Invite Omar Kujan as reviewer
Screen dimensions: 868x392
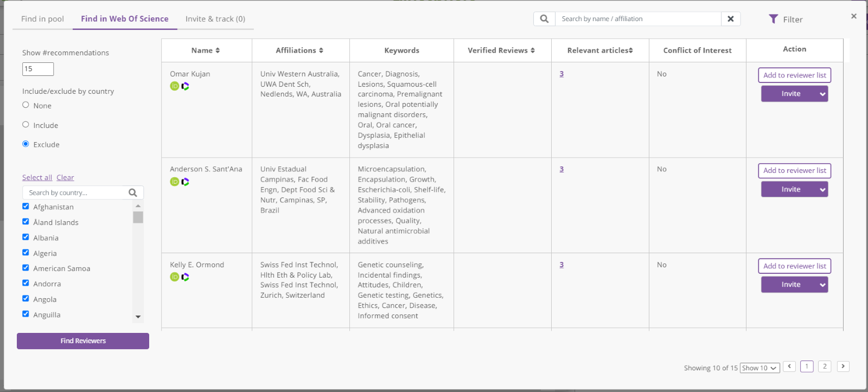point(790,94)
